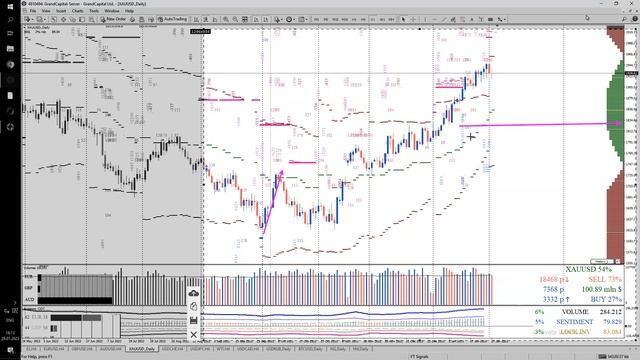The image size is (640, 360).
Task: Close the screenshot tool X button
Action: coord(193,335)
